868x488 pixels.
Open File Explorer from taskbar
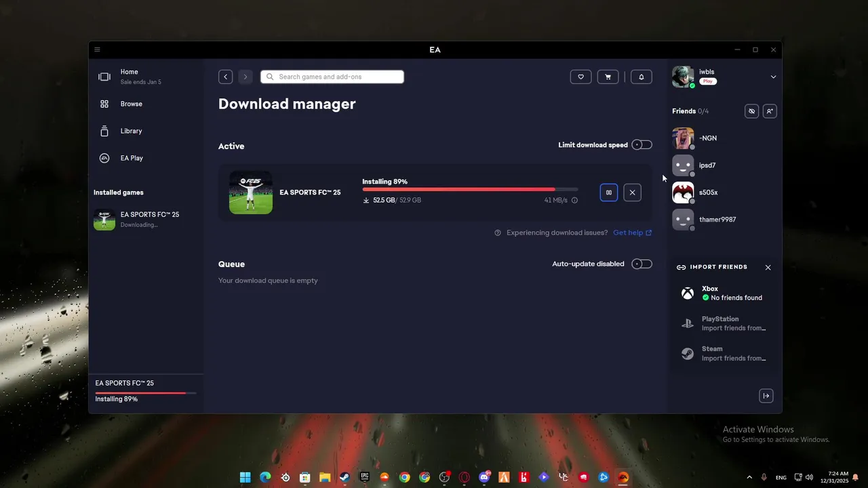[x=325, y=477]
